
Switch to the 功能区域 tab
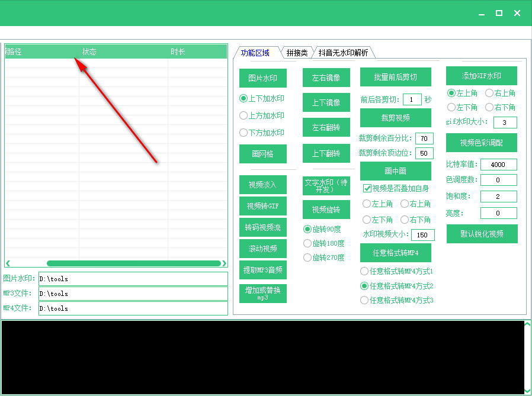point(255,53)
